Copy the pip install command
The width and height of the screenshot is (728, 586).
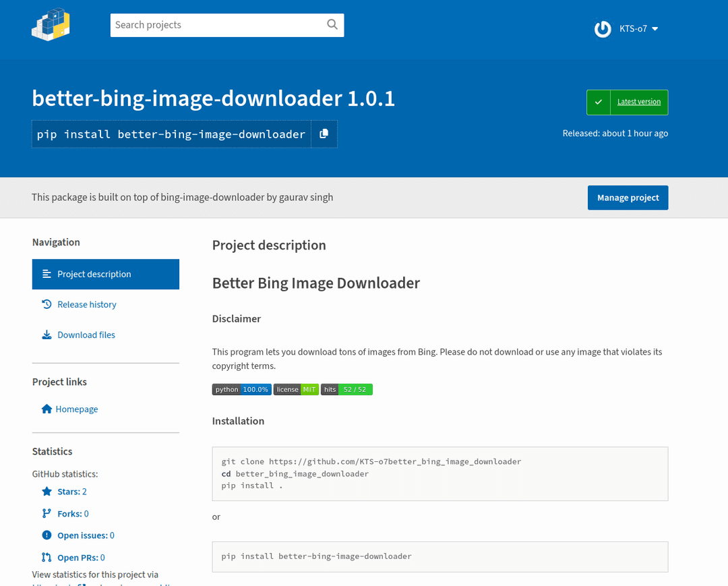pyautogui.click(x=324, y=134)
